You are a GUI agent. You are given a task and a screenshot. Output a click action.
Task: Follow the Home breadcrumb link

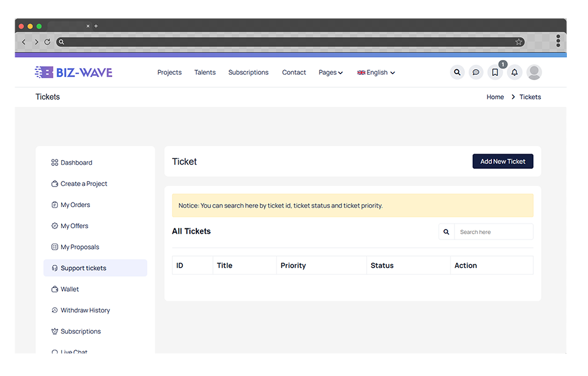[495, 97]
